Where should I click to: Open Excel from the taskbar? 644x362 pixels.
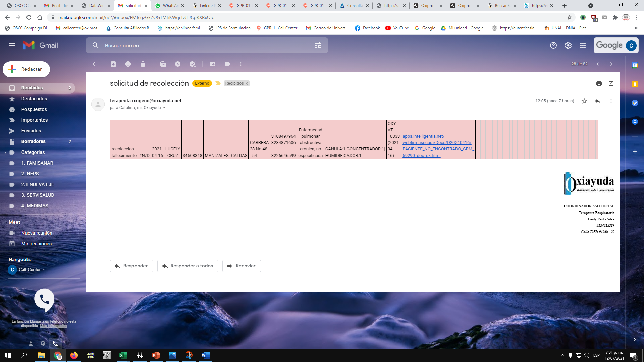pyautogui.click(x=123, y=355)
